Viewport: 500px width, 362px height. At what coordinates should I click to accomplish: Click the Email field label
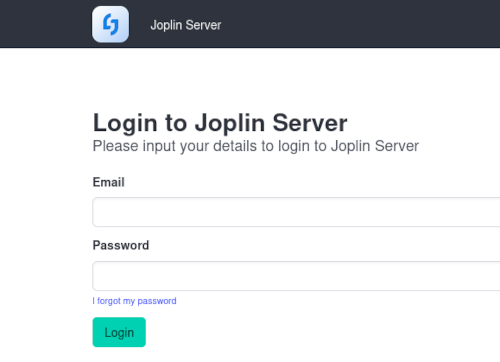[x=109, y=182]
